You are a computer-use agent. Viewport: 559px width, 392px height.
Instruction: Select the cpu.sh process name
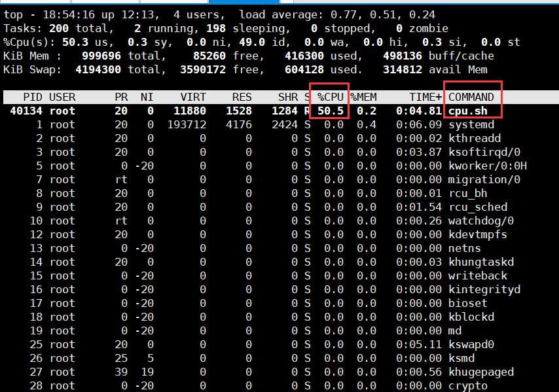click(468, 111)
